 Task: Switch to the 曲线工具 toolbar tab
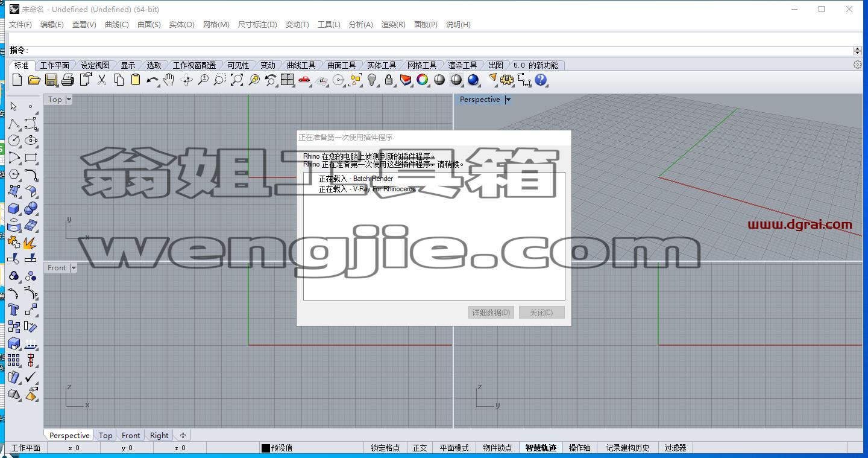pos(301,65)
